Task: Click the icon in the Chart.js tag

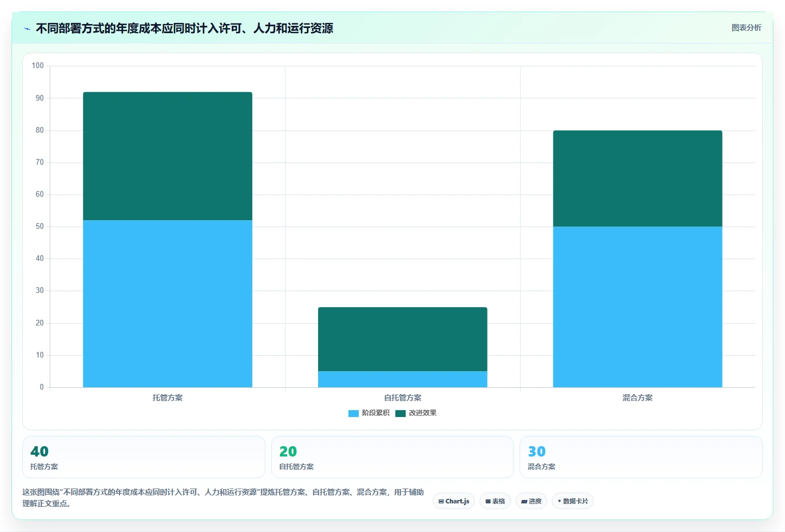Action: click(441, 501)
